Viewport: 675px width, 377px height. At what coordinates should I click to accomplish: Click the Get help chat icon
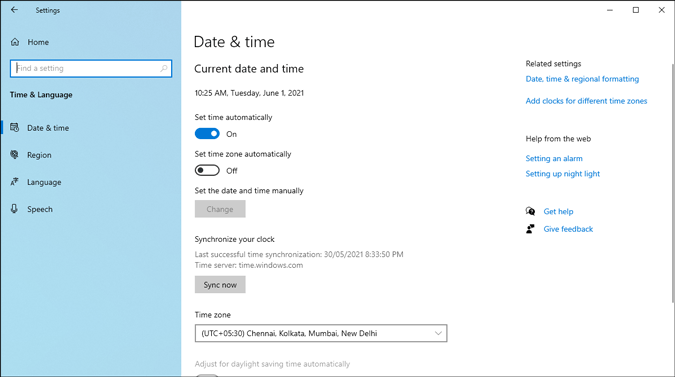(530, 211)
